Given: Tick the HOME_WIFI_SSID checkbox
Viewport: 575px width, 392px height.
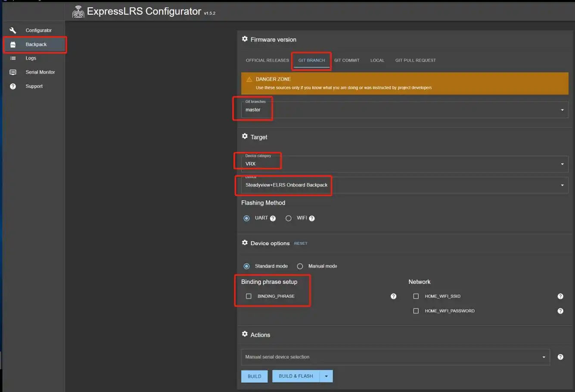Looking at the screenshot, I should tap(416, 296).
